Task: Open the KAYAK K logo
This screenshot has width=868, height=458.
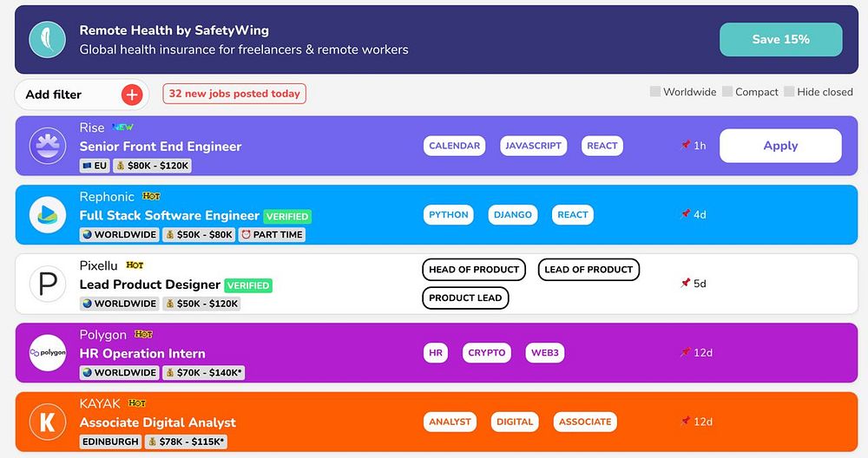Action: coord(48,422)
